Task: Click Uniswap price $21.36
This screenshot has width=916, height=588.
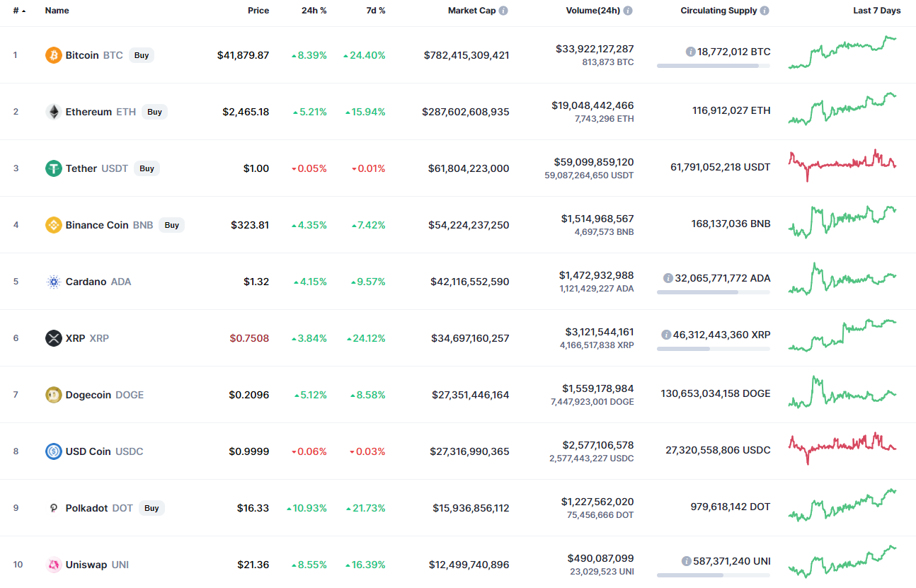Action: (x=253, y=565)
